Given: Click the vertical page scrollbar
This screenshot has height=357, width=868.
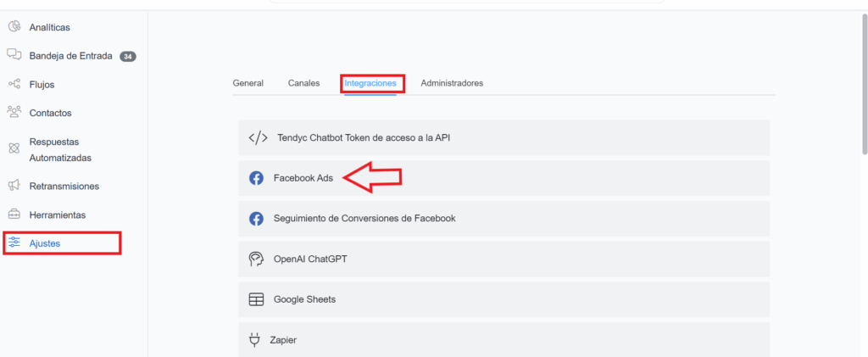Looking at the screenshot, I should click(863, 85).
